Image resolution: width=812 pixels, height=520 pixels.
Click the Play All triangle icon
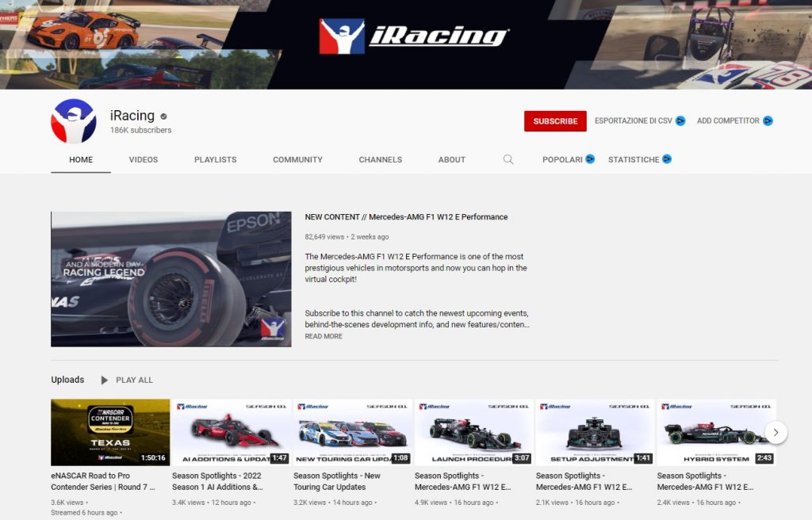pos(104,380)
